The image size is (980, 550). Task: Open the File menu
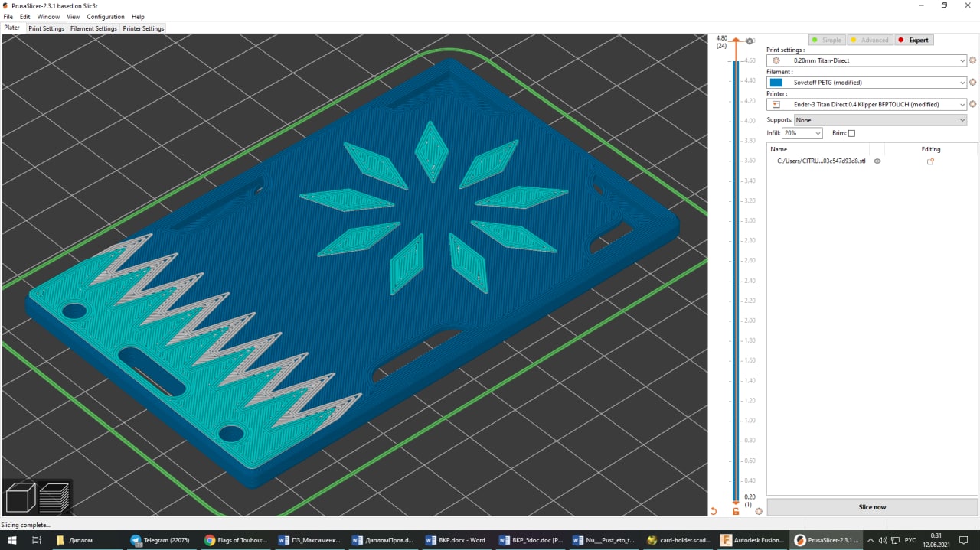(8, 16)
